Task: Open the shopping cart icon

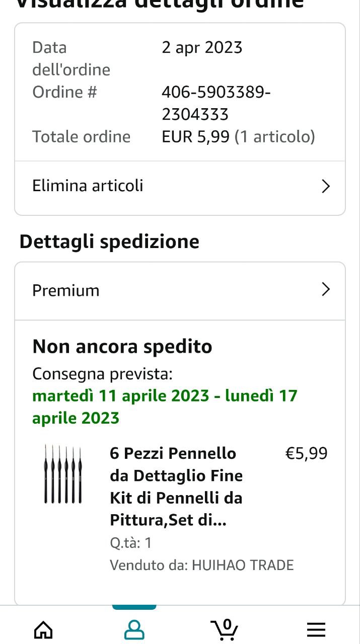Action: tap(224, 630)
